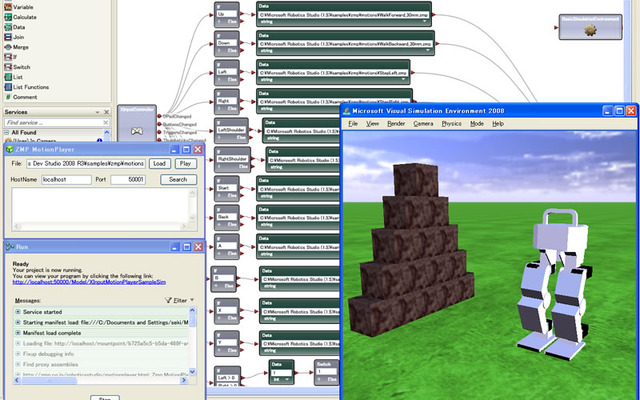Image resolution: width=640 pixels, height=400 pixels.
Task: Open type dropdown on WalkBackward Data block
Action: tap(427, 50)
